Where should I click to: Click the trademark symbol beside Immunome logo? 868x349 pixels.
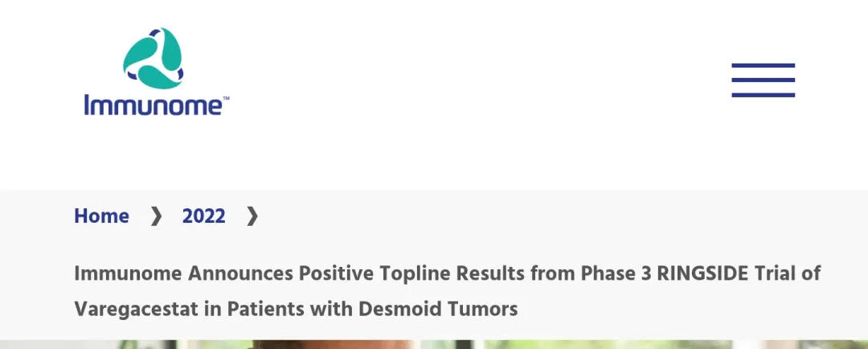click(x=226, y=99)
